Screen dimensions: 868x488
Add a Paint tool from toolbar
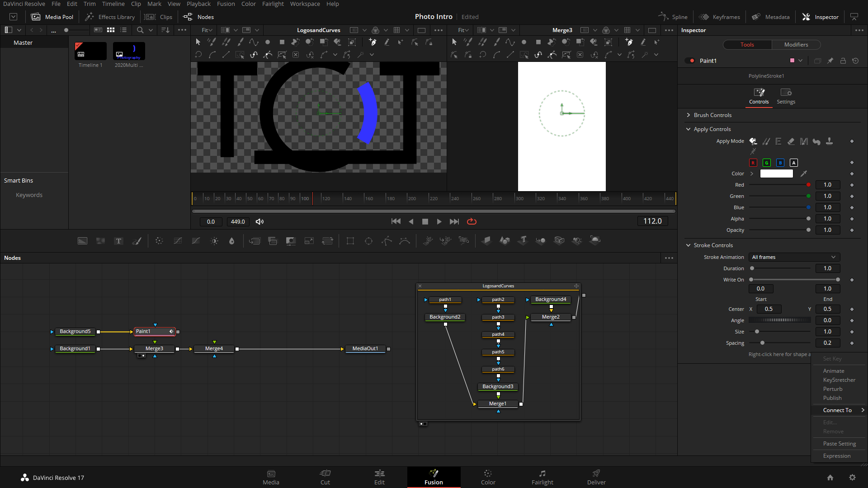pyautogui.click(x=137, y=241)
